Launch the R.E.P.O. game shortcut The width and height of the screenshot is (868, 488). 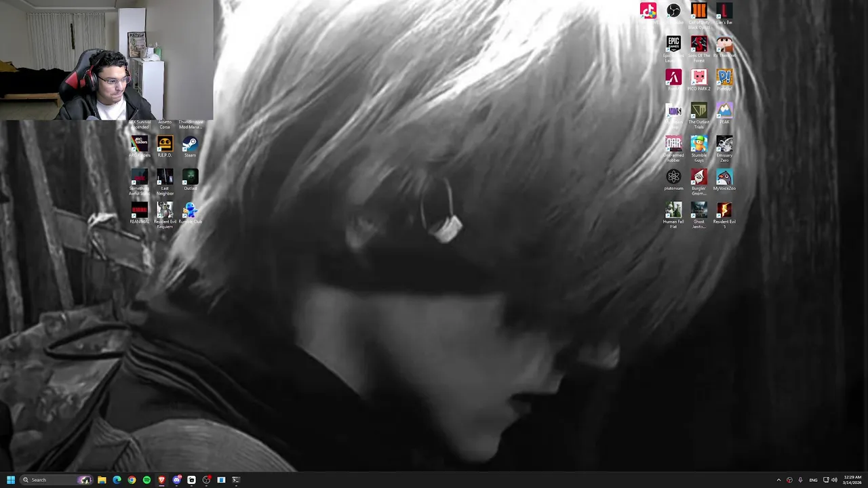click(x=165, y=146)
